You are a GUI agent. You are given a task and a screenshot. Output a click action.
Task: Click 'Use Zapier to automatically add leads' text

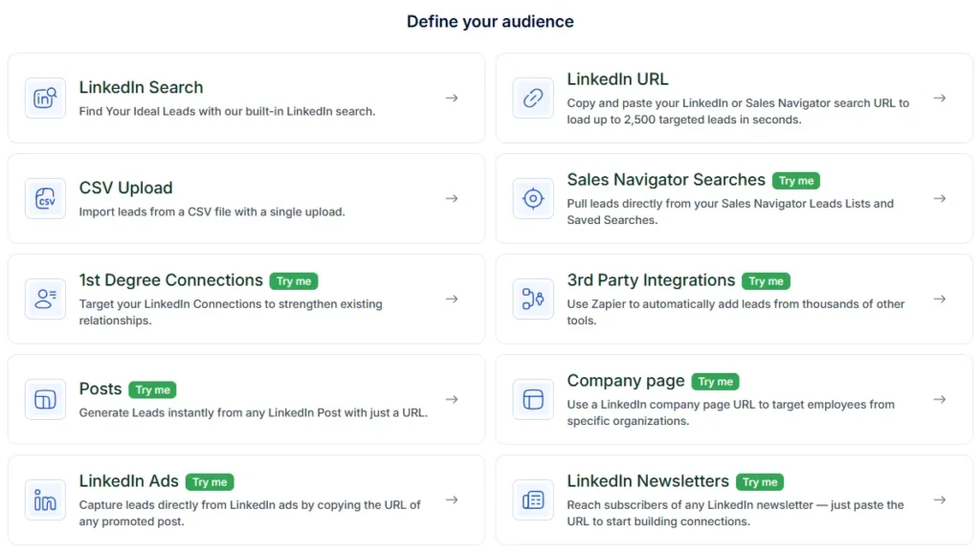(x=736, y=313)
